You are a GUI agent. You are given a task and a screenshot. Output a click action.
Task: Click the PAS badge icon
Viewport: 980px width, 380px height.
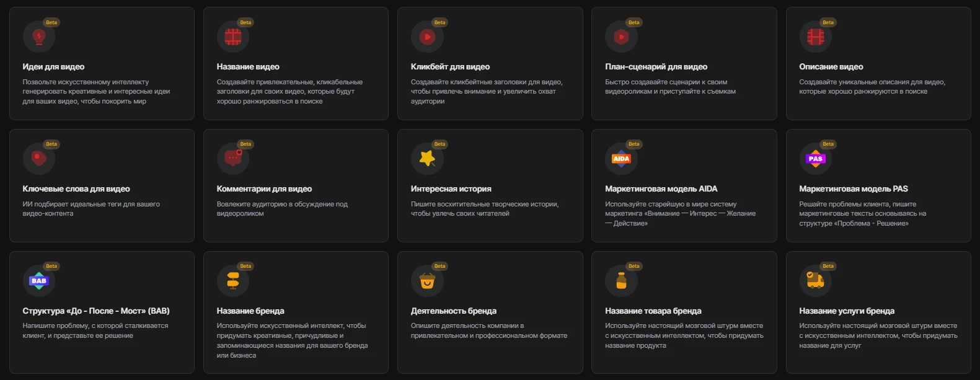[815, 159]
